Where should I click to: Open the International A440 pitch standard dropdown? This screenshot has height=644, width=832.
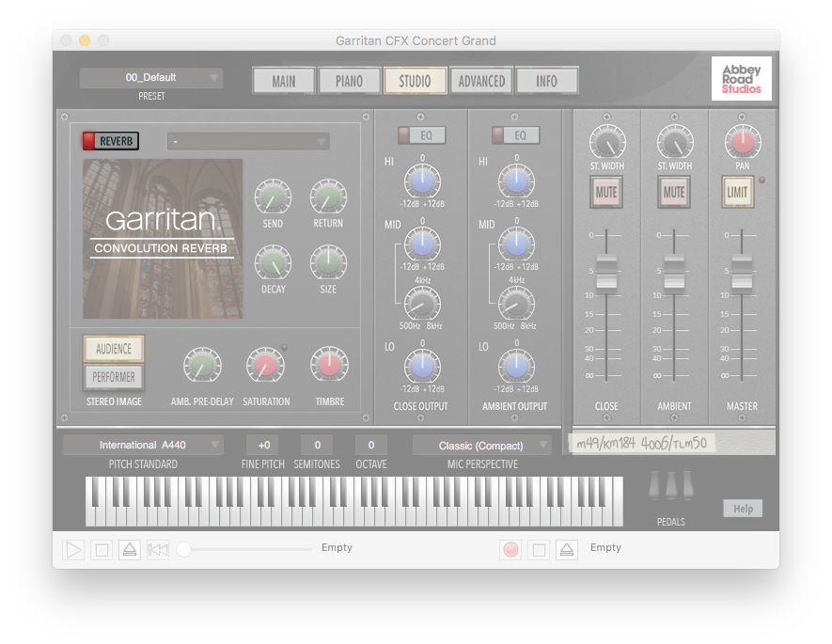click(143, 445)
